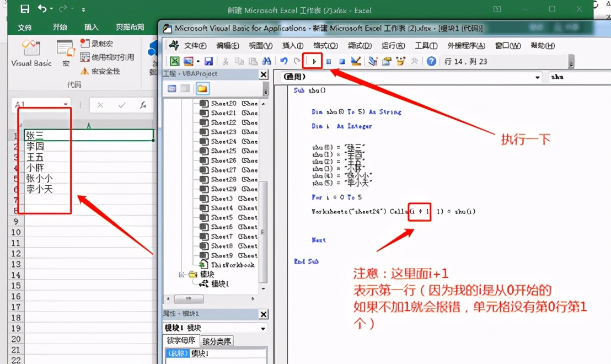Open the 调试(D) menu in the VBA editor
The image size is (611, 364).
(360, 46)
